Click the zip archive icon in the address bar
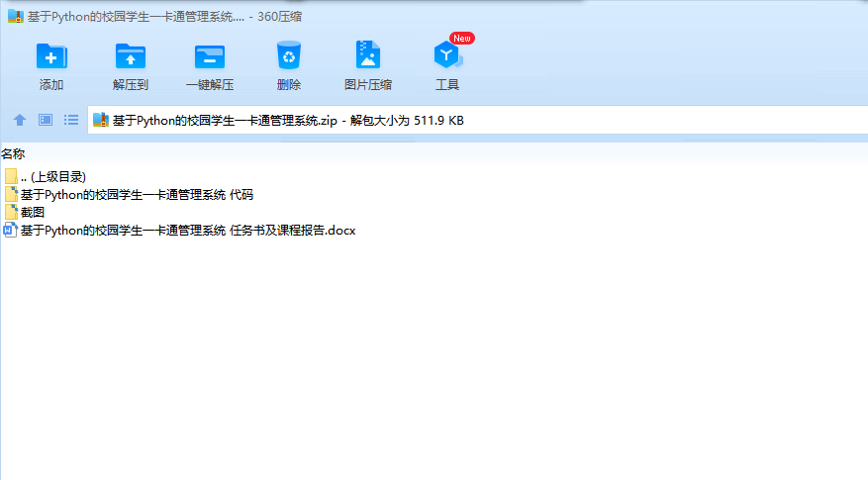 click(101, 120)
